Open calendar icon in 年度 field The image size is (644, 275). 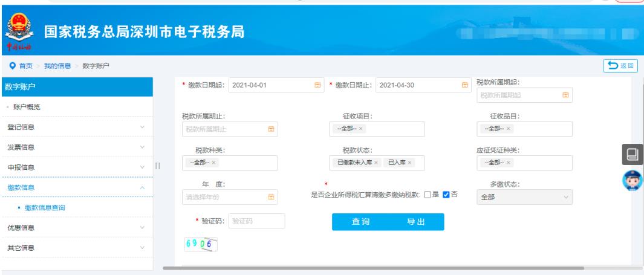click(x=271, y=196)
